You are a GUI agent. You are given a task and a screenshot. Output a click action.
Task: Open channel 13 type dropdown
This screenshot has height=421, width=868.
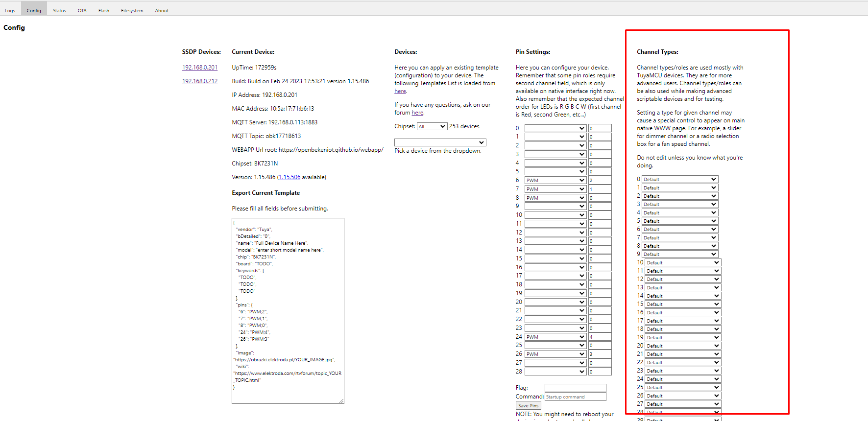(x=683, y=287)
